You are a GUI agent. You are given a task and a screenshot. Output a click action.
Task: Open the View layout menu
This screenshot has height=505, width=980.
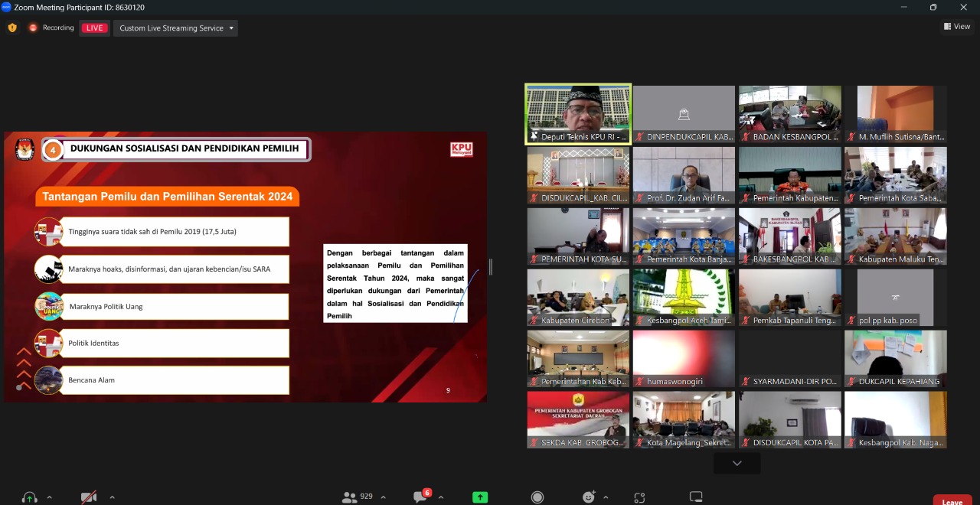pos(957,27)
